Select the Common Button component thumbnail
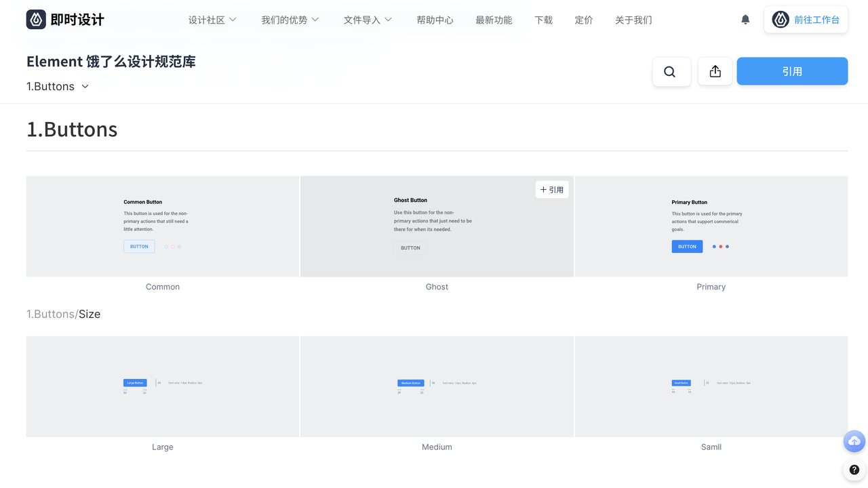The width and height of the screenshot is (868, 488). [163, 226]
